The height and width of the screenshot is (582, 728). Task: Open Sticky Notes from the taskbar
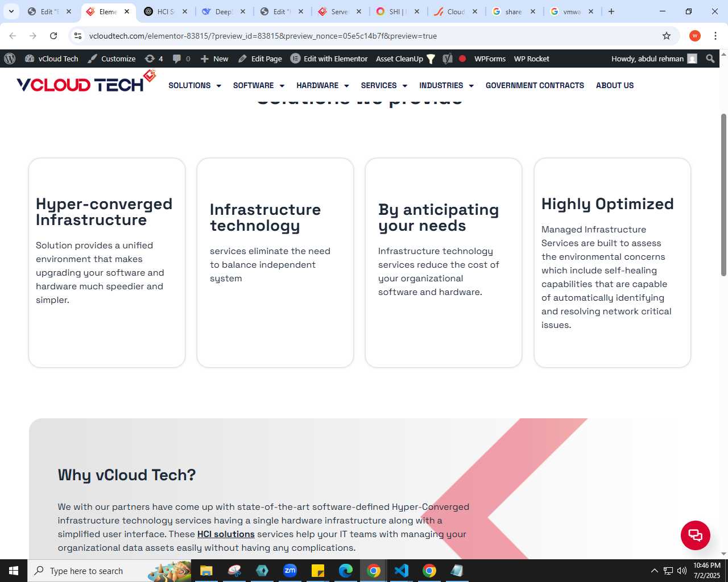click(x=318, y=571)
